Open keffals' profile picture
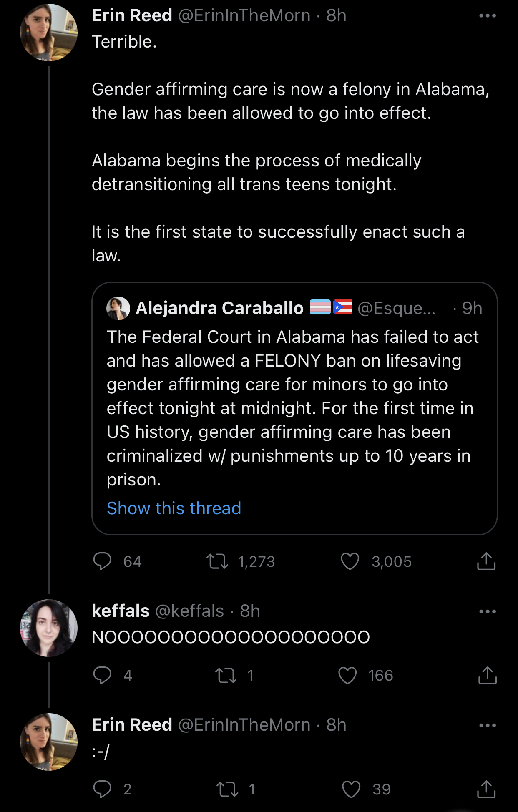518x812 pixels. tap(49, 628)
